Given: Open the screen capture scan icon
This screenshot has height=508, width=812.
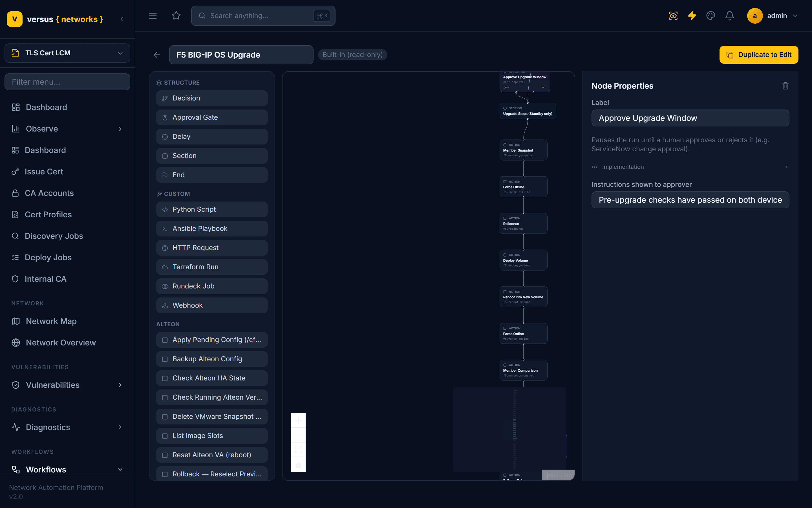Looking at the screenshot, I should pyautogui.click(x=673, y=16).
